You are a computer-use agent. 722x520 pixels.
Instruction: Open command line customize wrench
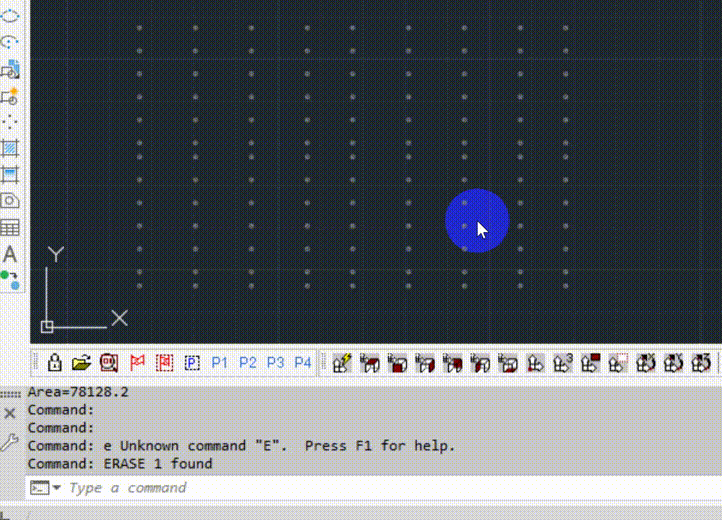click(10, 443)
